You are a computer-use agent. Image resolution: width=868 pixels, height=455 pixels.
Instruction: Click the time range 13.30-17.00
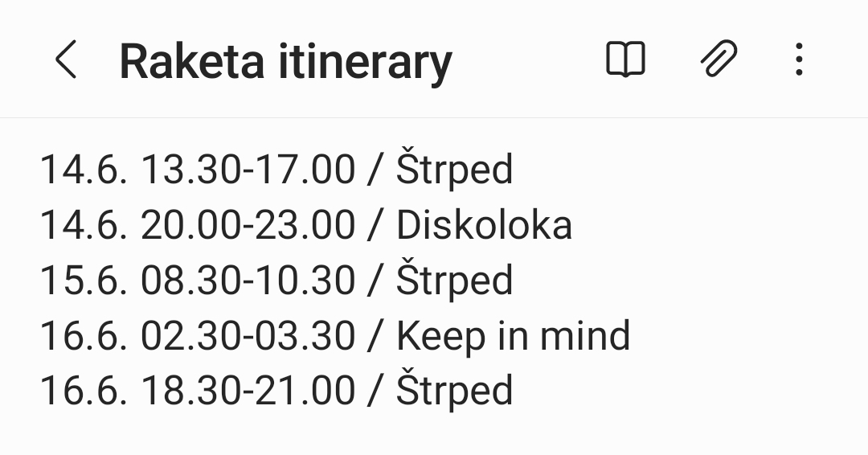[248, 170]
